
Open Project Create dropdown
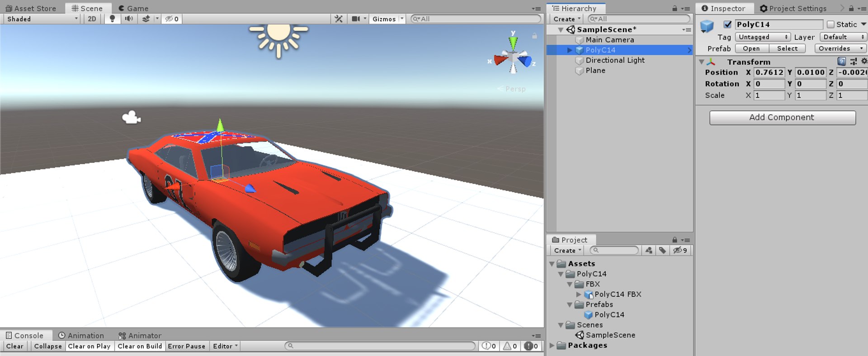point(567,250)
